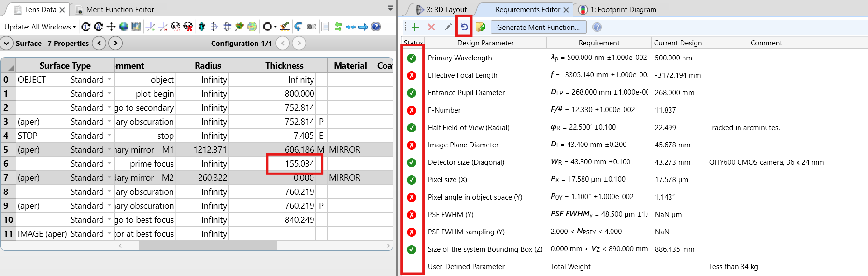Click the blue-green globe icon in Lens Data toolbar

click(x=124, y=27)
